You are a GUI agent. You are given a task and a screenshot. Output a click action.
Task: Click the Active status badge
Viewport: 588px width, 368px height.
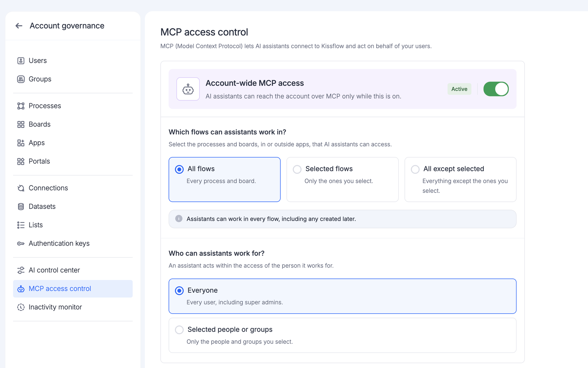459,89
